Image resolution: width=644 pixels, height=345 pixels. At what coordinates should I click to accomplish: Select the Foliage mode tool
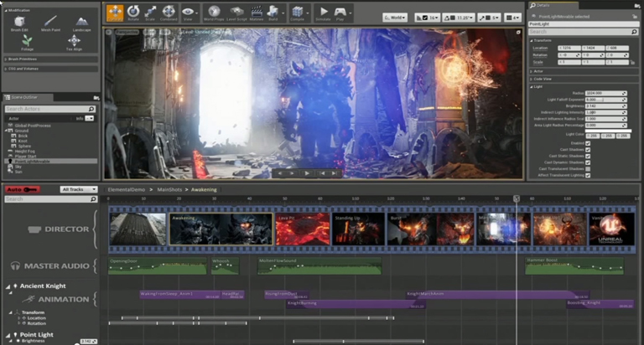[28, 42]
